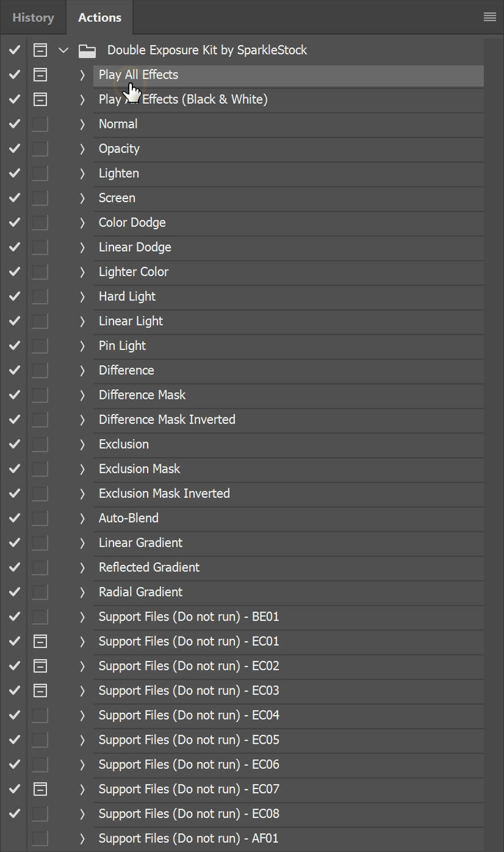Select the Auto-Blend action
The width and height of the screenshot is (504, 852).
tap(129, 518)
